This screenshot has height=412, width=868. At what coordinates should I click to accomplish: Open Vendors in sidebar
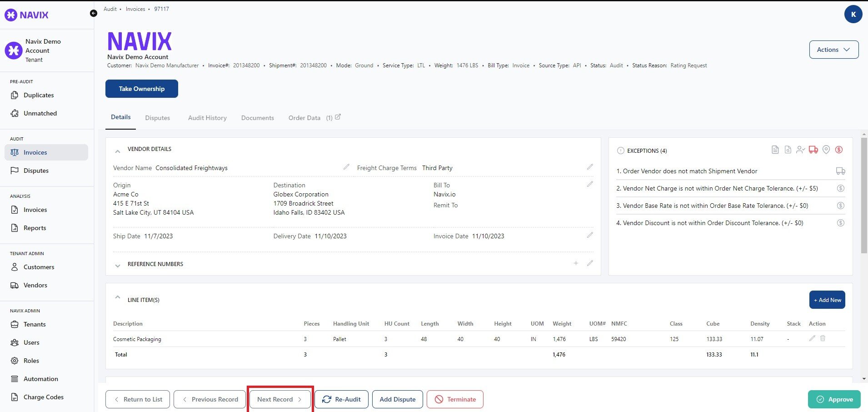click(35, 285)
